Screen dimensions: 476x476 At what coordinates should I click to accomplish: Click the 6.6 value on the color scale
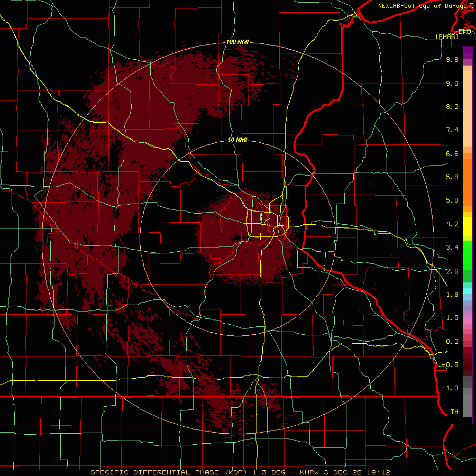click(x=452, y=153)
